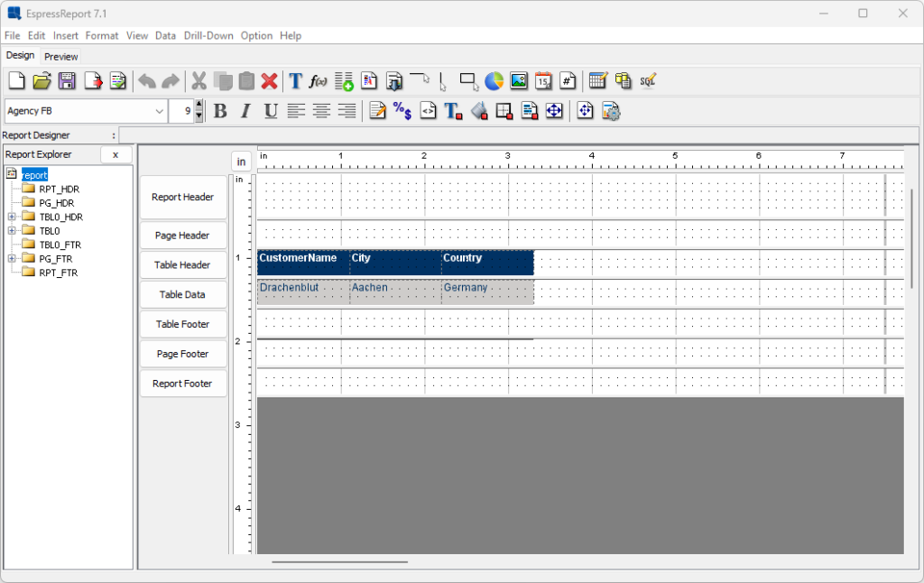Expand the PG_FTR tree node

pyautogui.click(x=11, y=259)
